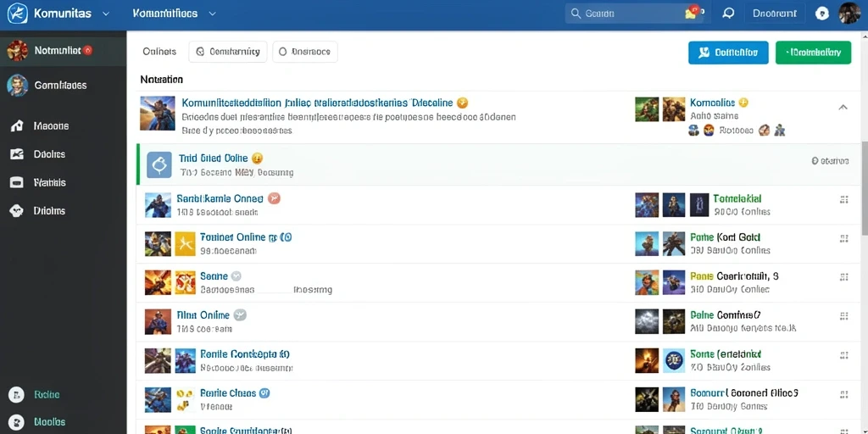
Task: Click the top discussion thumbnail image
Action: pos(158,113)
